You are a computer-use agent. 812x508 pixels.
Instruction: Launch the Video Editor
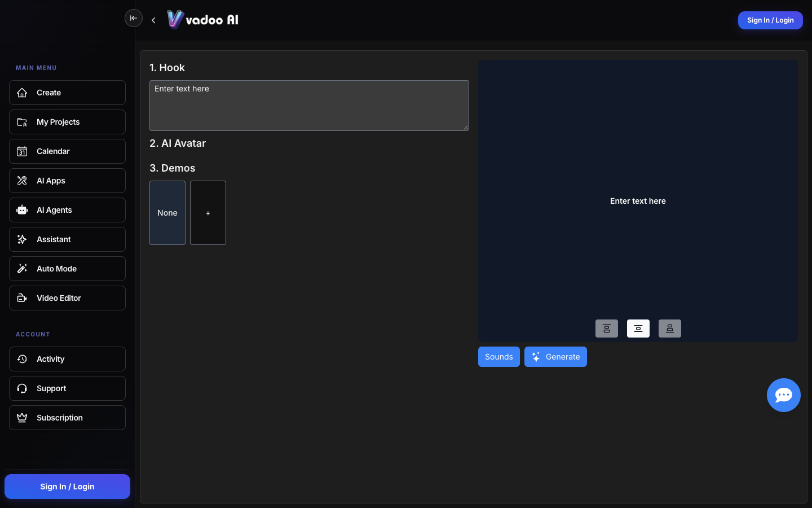pyautogui.click(x=67, y=298)
